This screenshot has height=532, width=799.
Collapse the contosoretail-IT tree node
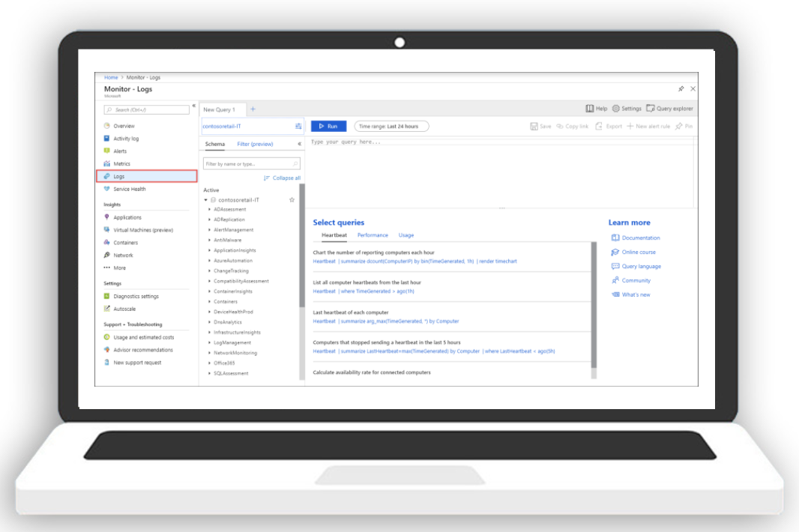tap(206, 200)
